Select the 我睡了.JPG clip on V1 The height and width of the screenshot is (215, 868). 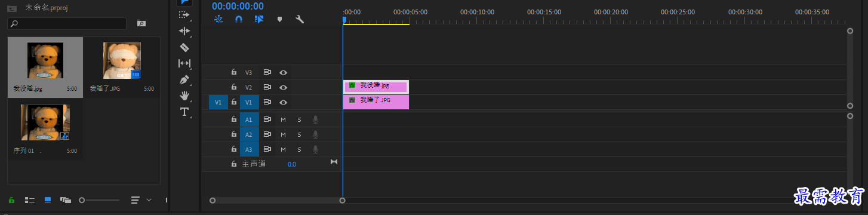376,102
